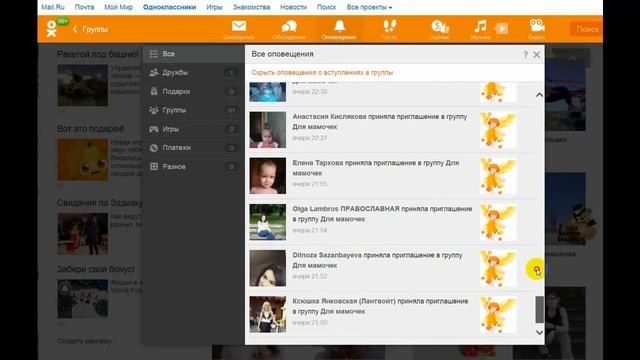
Task: Open Почта in top bar
Action: pyautogui.click(x=84, y=7)
